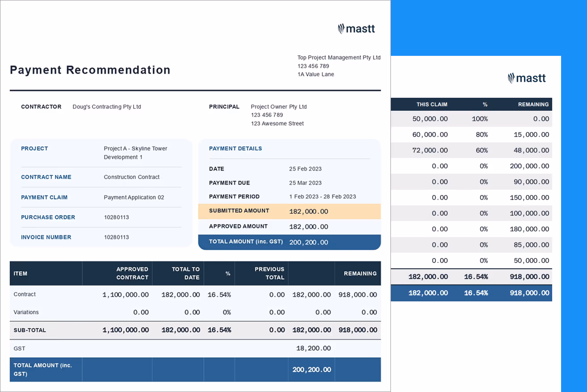Image resolution: width=587 pixels, height=392 pixels.
Task: Click payment period 1 Feb 2023 - 28 Feb 2023
Action: tap(323, 197)
